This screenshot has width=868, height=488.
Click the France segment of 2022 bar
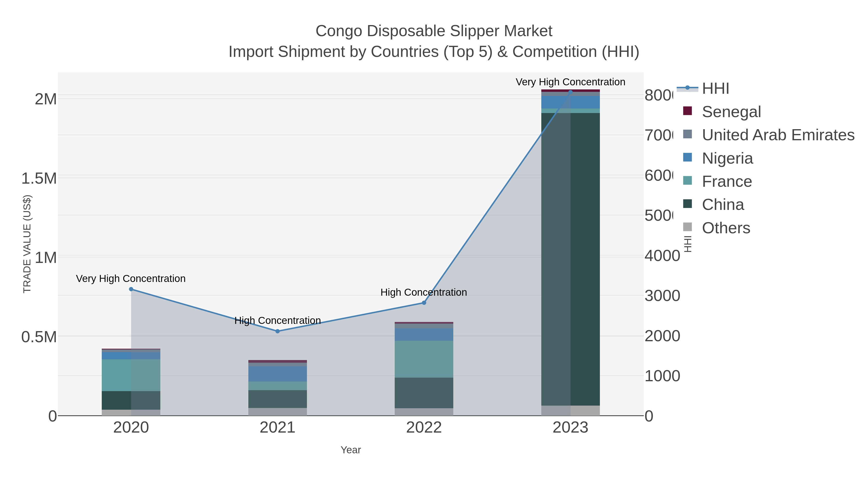[424, 359]
